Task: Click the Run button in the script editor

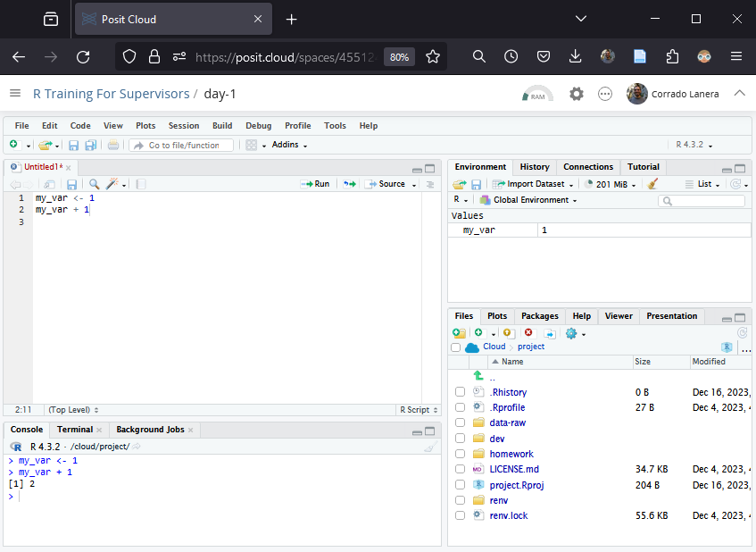Action: pyautogui.click(x=315, y=184)
